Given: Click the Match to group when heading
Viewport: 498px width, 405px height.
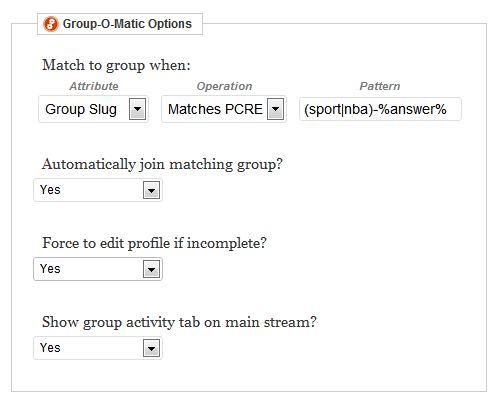Looking at the screenshot, I should 116,65.
